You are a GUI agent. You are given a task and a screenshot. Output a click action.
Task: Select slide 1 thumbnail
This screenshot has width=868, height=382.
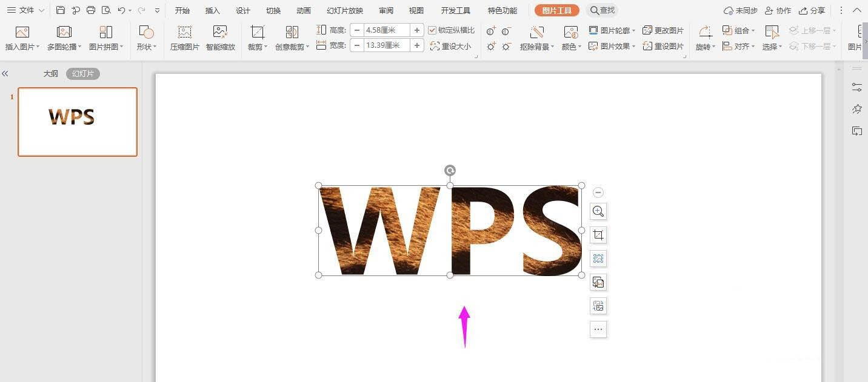point(78,122)
